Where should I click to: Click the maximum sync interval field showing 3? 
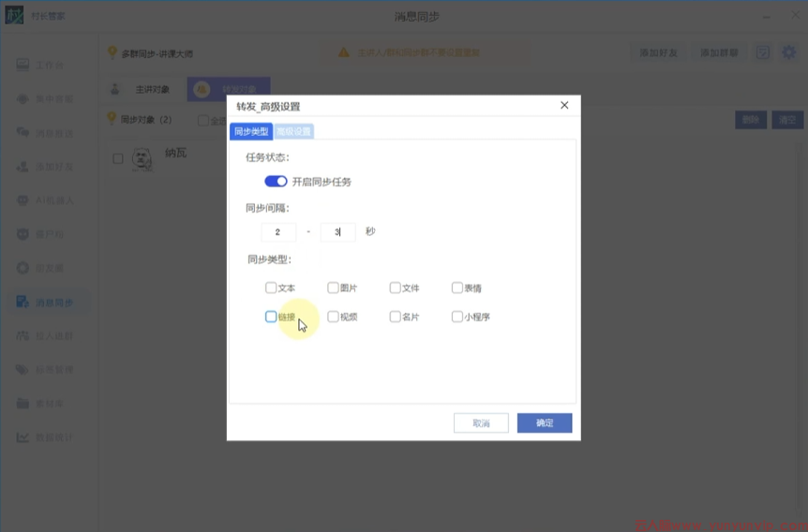(337, 232)
